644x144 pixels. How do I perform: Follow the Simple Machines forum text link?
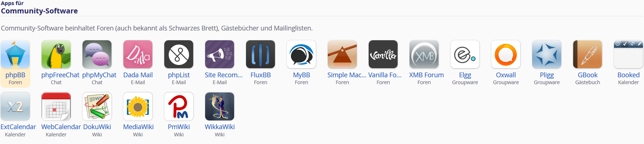coord(347,75)
